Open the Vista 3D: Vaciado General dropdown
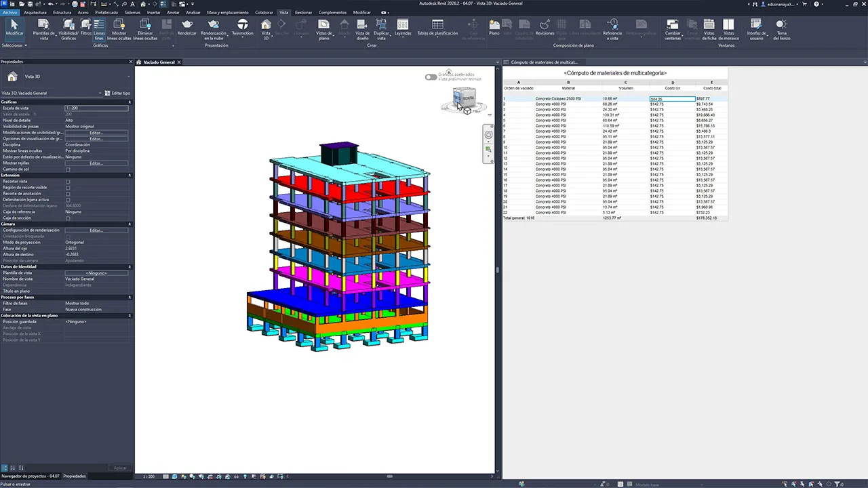868x488 pixels. (x=52, y=93)
